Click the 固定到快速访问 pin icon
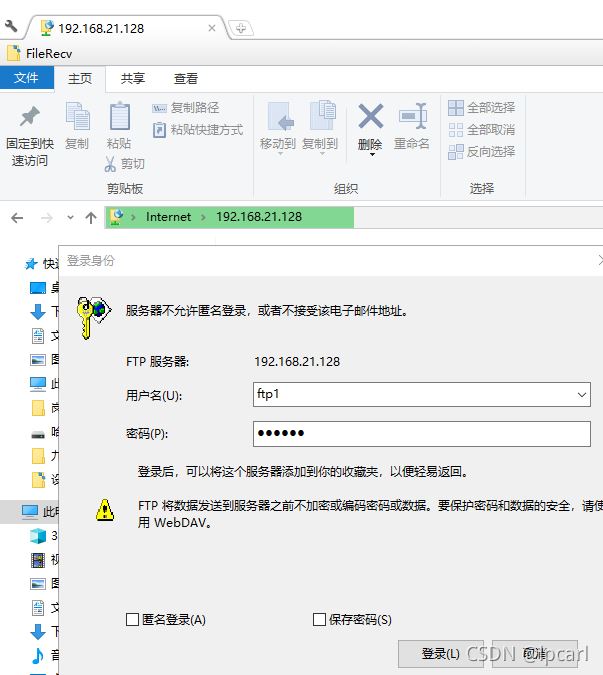The image size is (603, 675). tap(30, 116)
